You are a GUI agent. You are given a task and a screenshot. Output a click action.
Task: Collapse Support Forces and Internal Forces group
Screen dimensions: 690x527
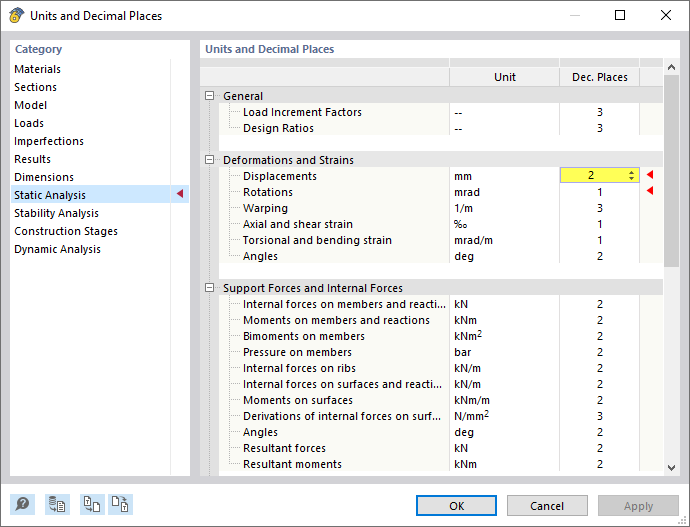point(209,288)
